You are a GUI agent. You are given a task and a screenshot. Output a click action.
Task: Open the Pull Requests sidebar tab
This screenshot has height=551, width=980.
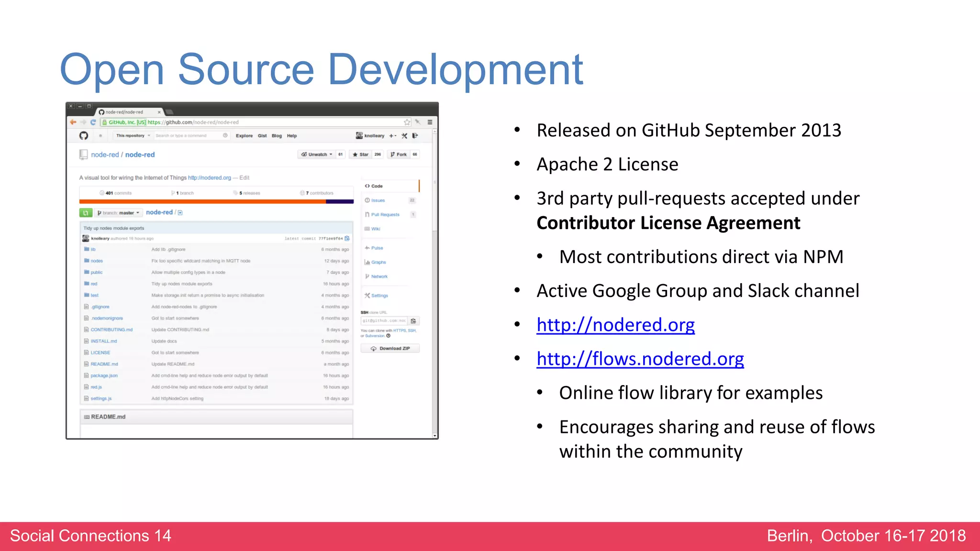click(385, 215)
